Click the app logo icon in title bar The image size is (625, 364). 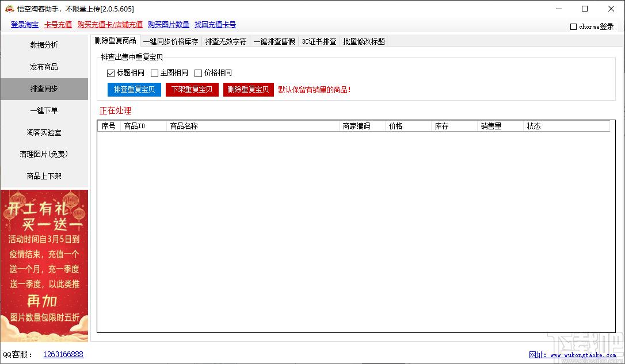click(9, 9)
